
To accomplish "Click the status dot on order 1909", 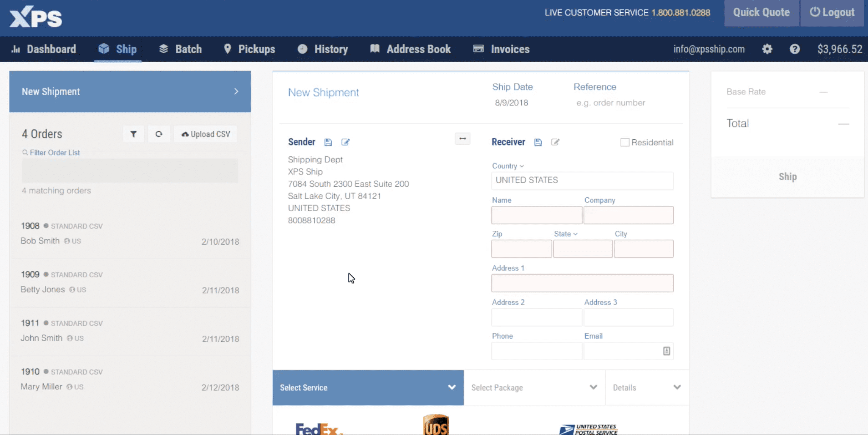I will [x=46, y=274].
